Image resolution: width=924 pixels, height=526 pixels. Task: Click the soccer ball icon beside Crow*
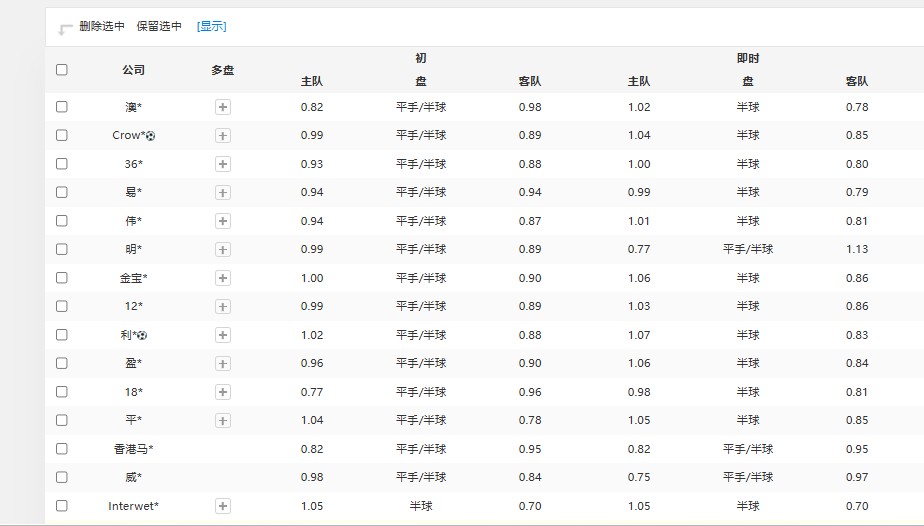(x=151, y=136)
